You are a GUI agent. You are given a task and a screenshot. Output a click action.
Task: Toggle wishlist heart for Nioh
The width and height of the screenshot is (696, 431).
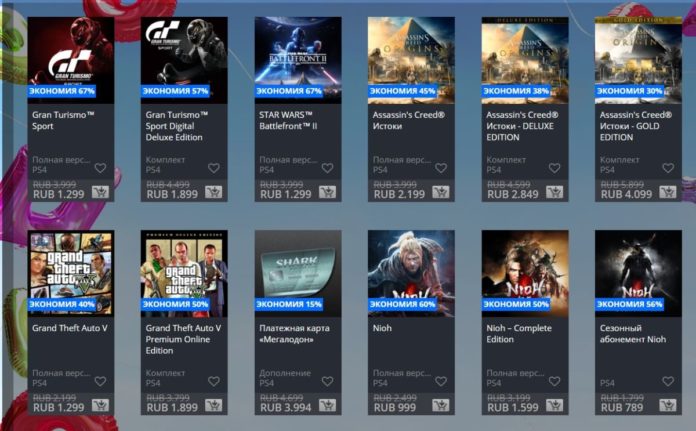pos(441,381)
